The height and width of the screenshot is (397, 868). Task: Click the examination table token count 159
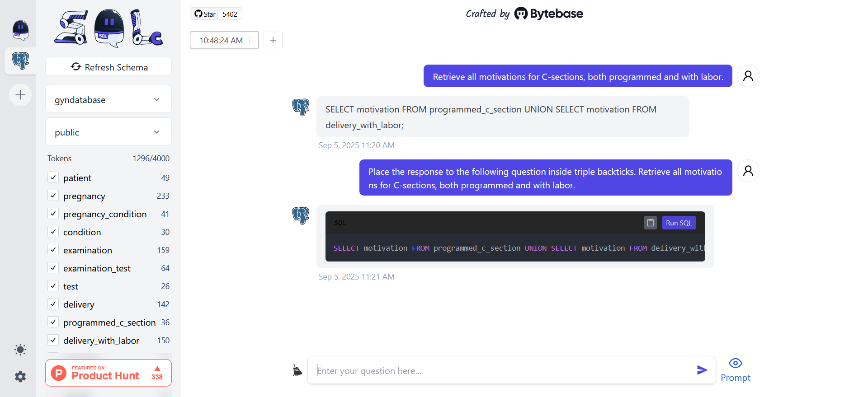point(163,250)
